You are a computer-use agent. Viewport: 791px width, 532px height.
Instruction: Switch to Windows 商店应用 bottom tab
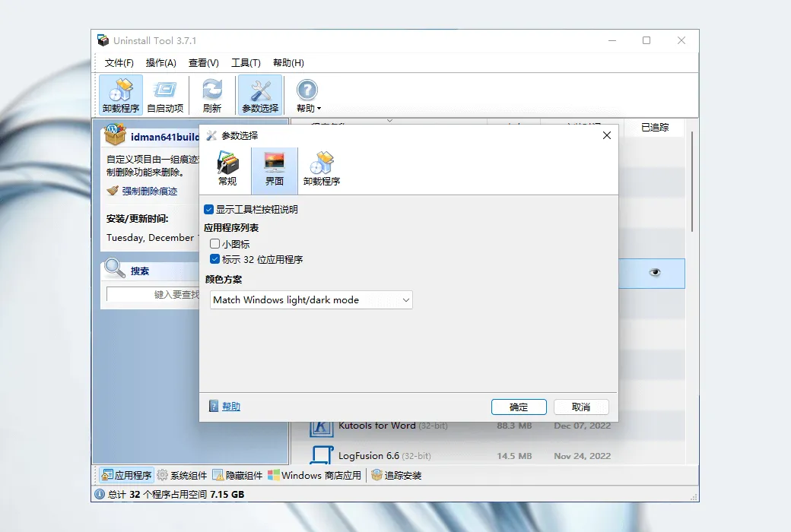(315, 475)
